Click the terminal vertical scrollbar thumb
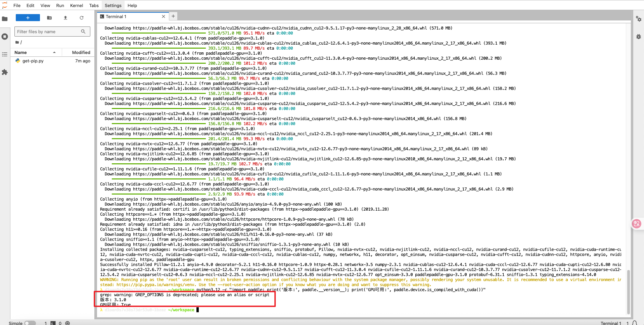The width and height of the screenshot is (644, 325). 629,291
